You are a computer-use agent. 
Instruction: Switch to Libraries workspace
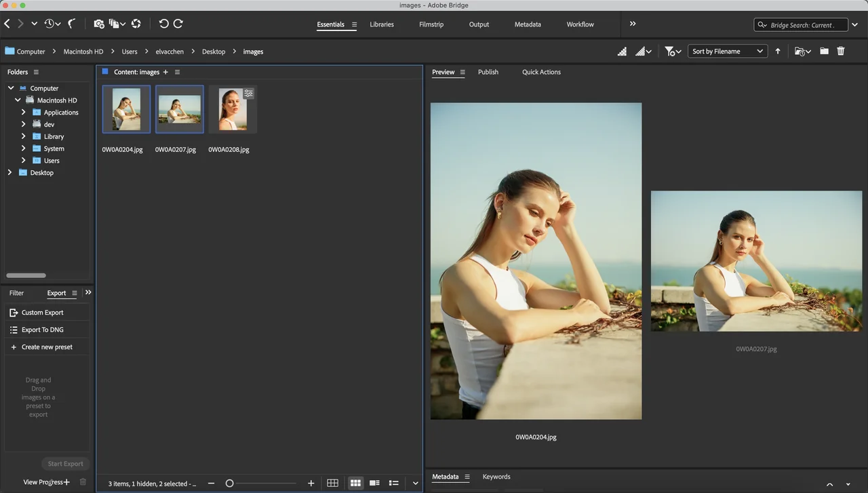coord(382,24)
